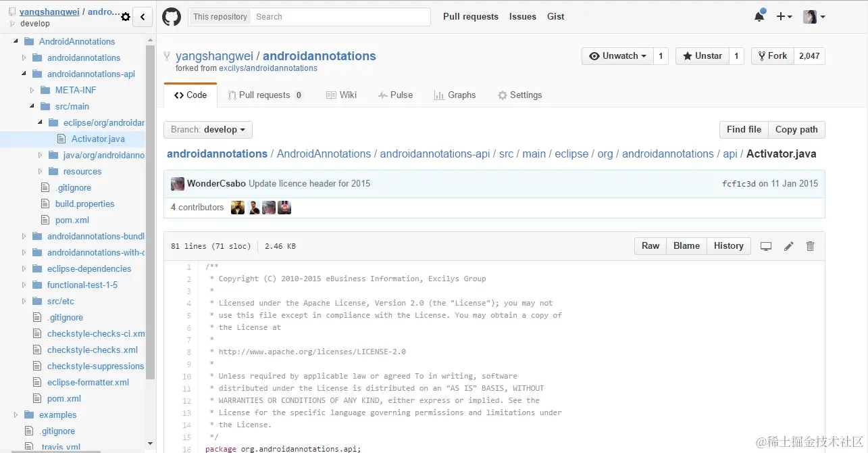
Task: View the Raw file
Action: (x=650, y=246)
